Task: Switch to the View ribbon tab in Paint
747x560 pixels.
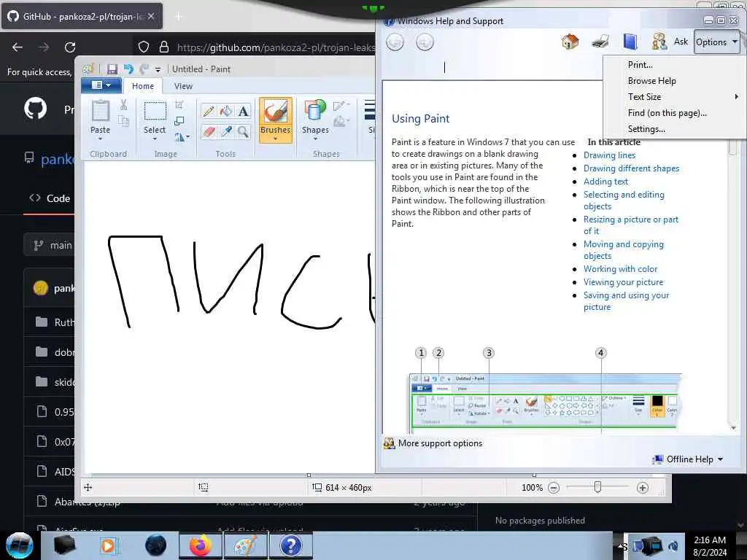Action: pos(183,86)
